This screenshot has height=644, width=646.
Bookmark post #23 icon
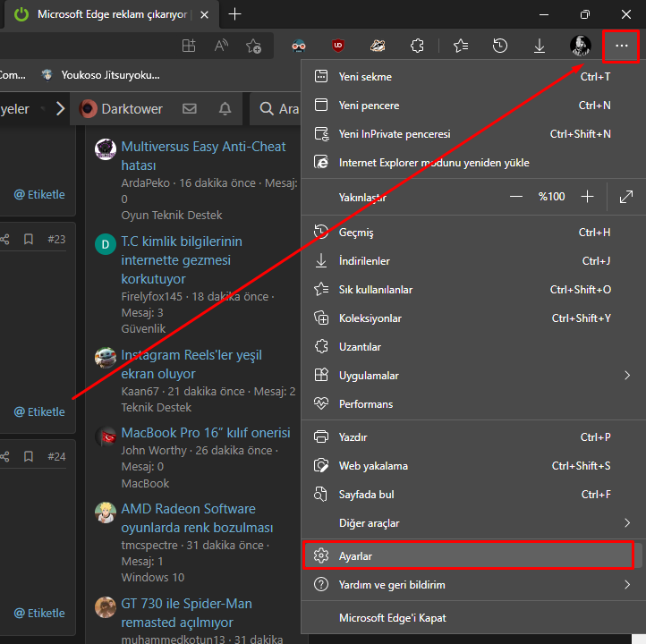click(x=29, y=239)
